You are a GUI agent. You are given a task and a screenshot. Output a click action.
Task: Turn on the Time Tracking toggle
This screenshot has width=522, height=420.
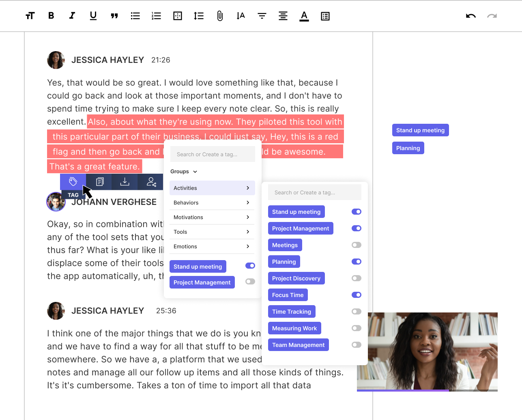tap(357, 311)
